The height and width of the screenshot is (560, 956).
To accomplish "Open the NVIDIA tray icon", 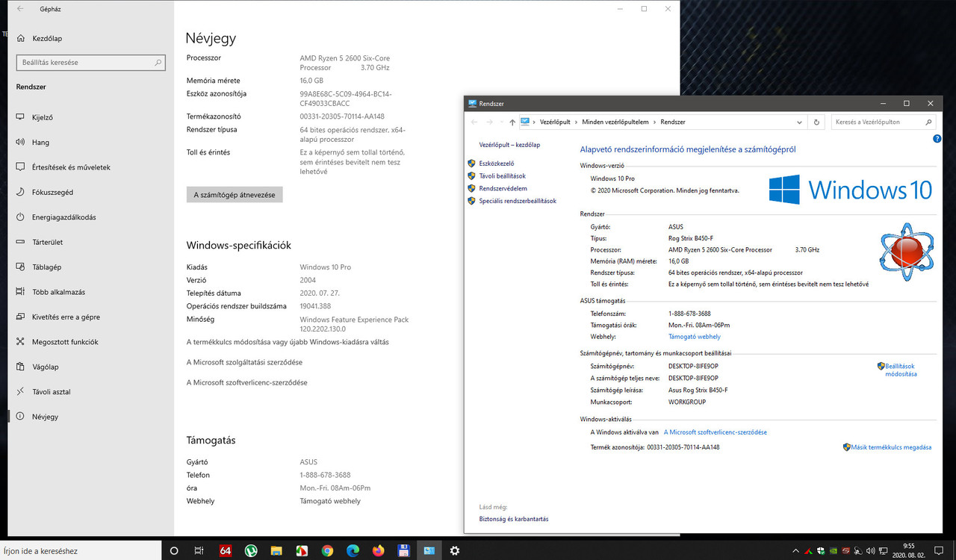I will pos(833,551).
